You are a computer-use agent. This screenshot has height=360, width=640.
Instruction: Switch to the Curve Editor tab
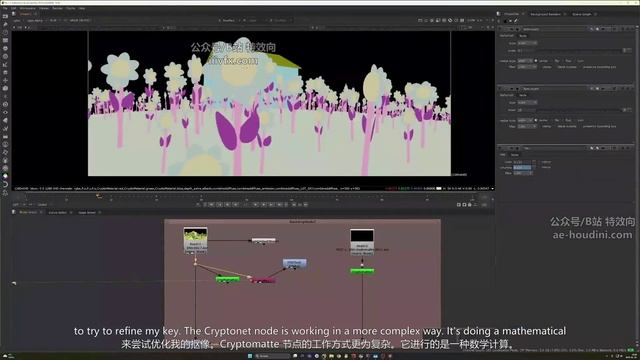58,212
